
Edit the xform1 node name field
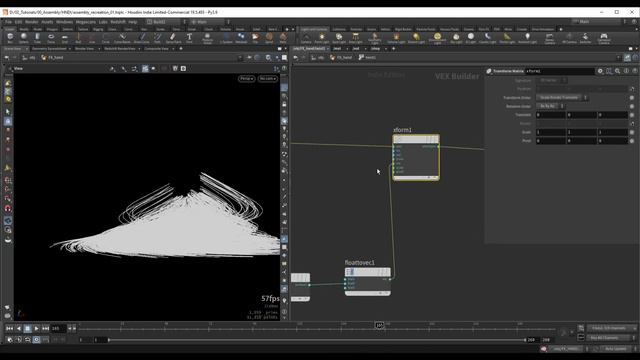pos(559,71)
